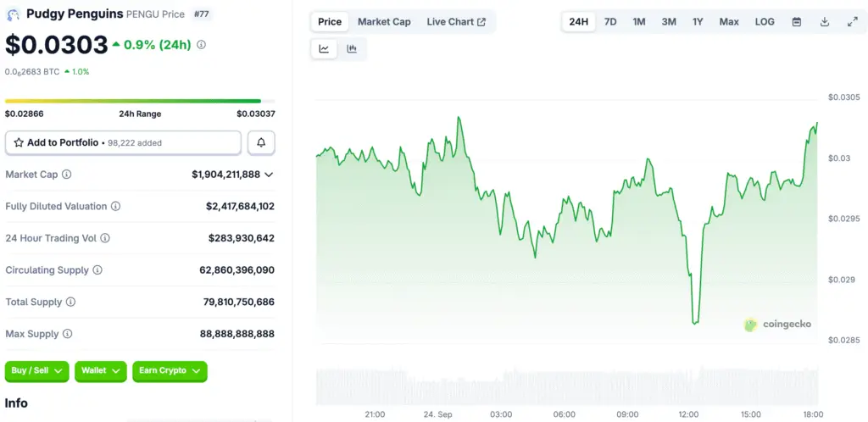This screenshot has height=422, width=868.
Task: Click the 24h Range progress bar
Action: coord(140,101)
